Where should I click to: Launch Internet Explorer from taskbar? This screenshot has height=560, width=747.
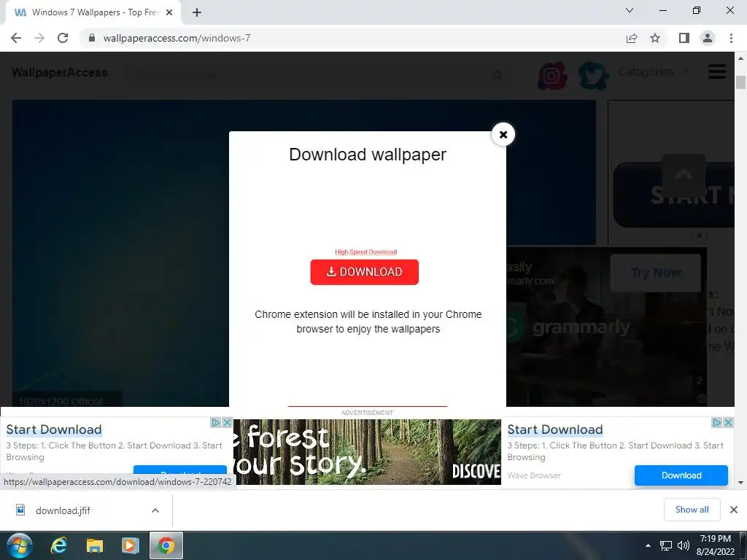pos(58,545)
